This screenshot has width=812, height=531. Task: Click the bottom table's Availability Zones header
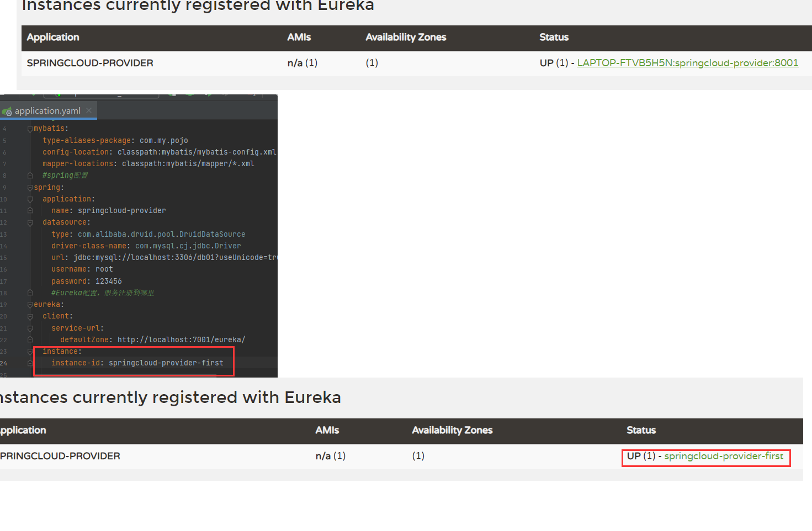[452, 430]
